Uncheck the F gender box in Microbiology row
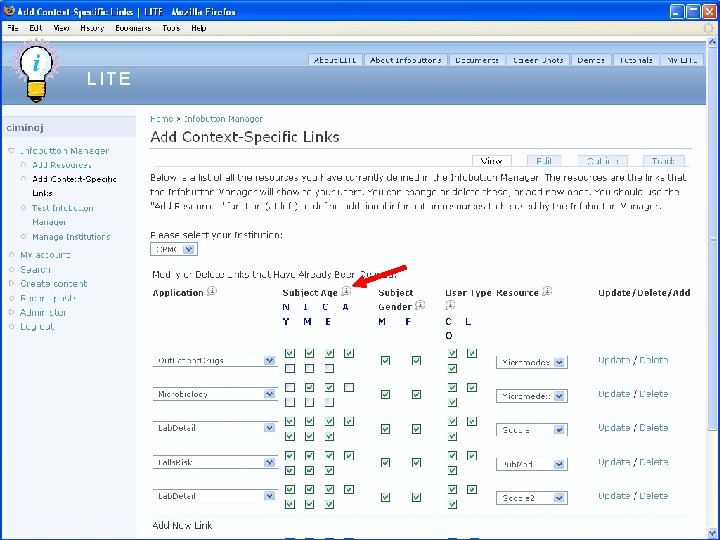The width and height of the screenshot is (720, 540). pos(416,394)
